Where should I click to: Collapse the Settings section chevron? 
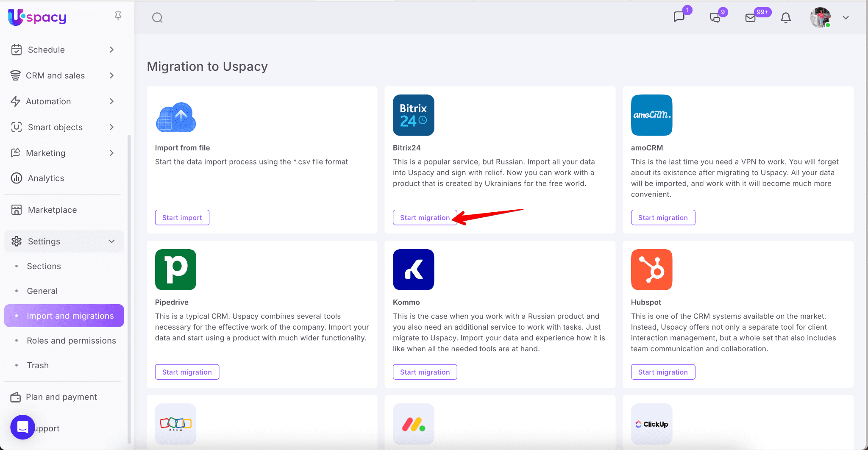[x=112, y=242]
